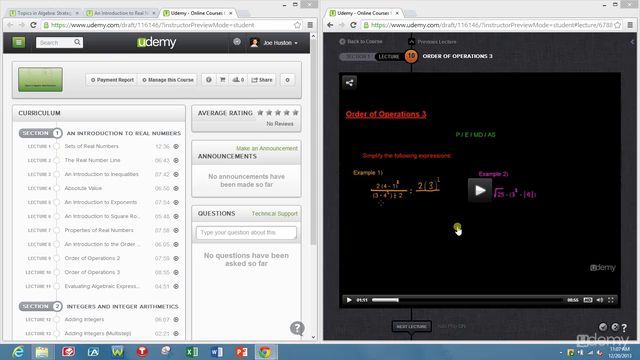Open lecture An Introduction to Exponents
The height and width of the screenshot is (360, 640).
tap(101, 202)
